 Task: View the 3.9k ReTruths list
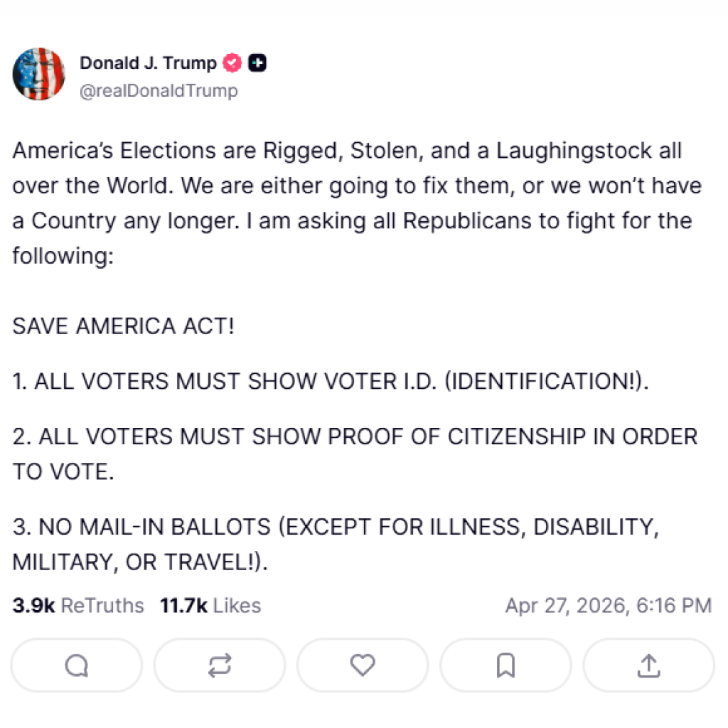tap(78, 606)
